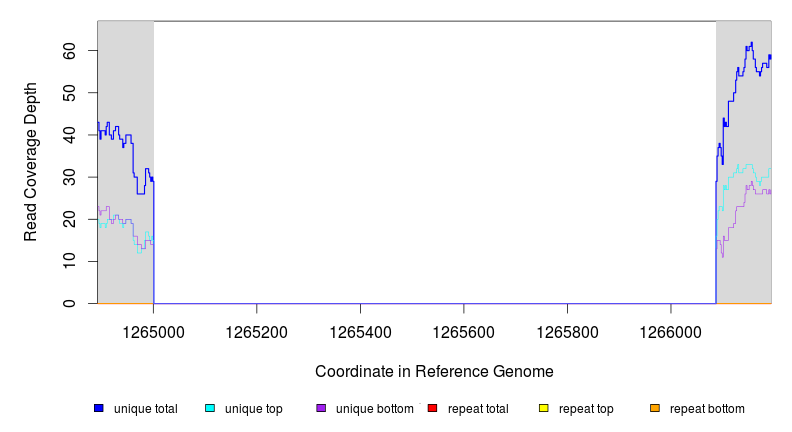Select the 'repeat top' legend label

tap(586, 409)
